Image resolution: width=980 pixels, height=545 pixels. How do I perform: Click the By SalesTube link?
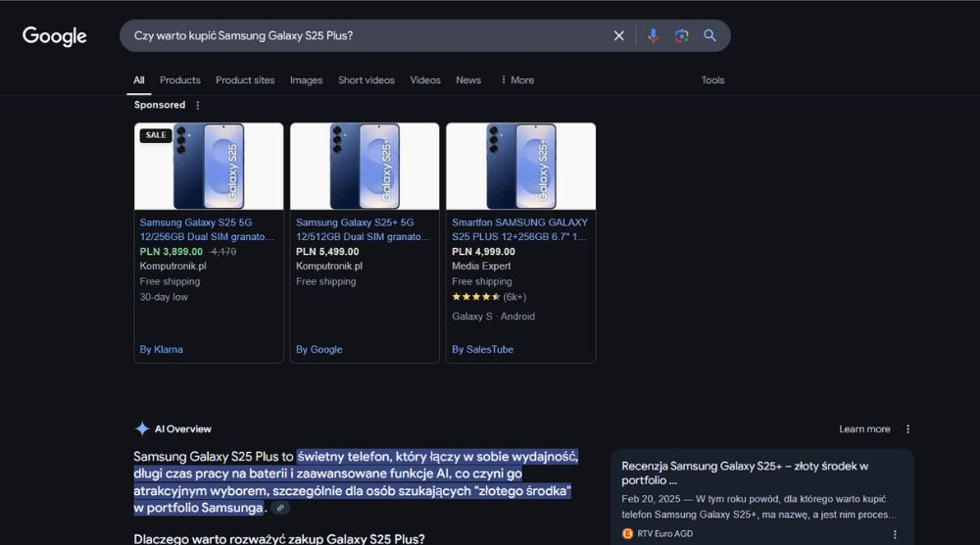click(482, 349)
